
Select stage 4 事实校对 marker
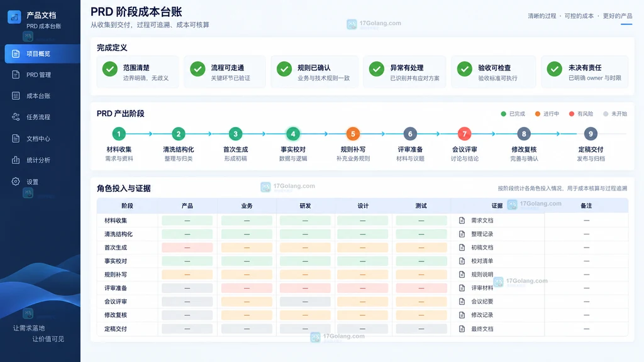[x=293, y=134]
